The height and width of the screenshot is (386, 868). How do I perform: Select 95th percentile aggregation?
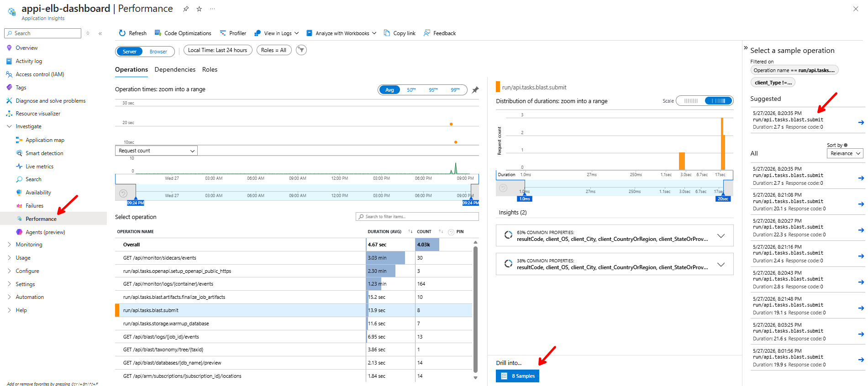coord(433,90)
